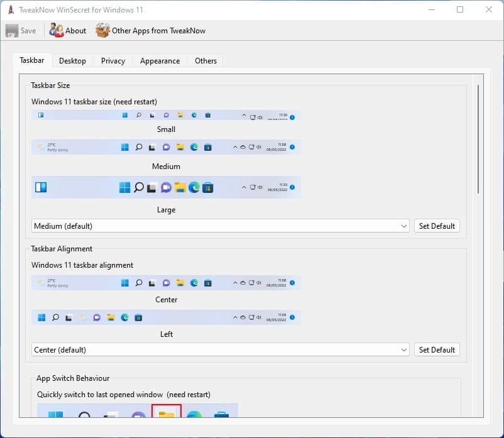Click Other Apps from TweakNow box icon

tap(102, 30)
